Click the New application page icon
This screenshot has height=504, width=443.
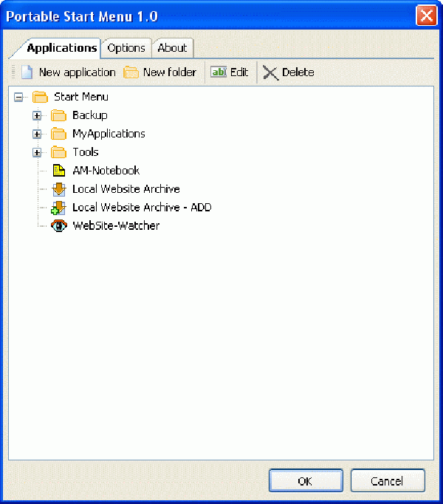pyautogui.click(x=27, y=72)
